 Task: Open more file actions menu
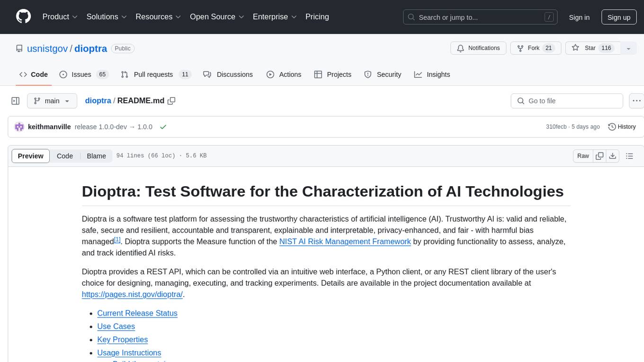tap(637, 101)
